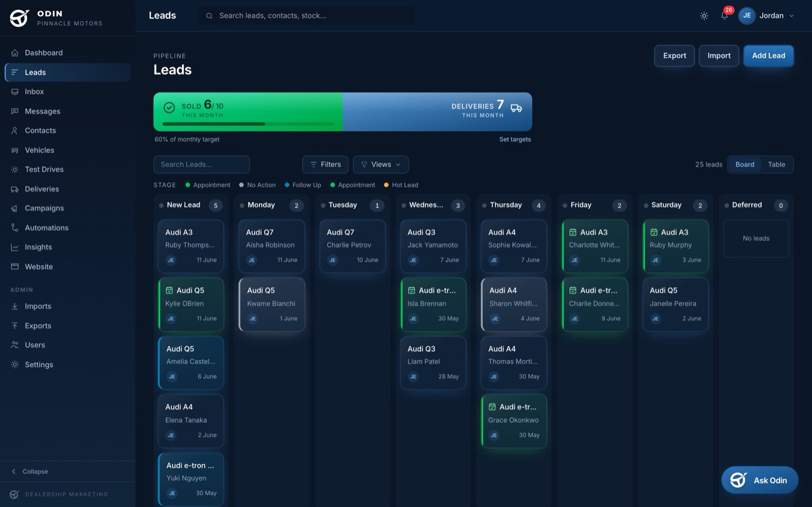Expand the Views dropdown
The width and height of the screenshot is (812, 507).
(x=381, y=164)
